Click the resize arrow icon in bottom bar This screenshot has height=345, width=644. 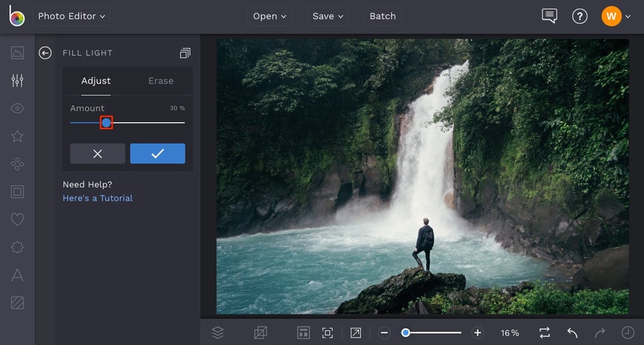pos(355,333)
